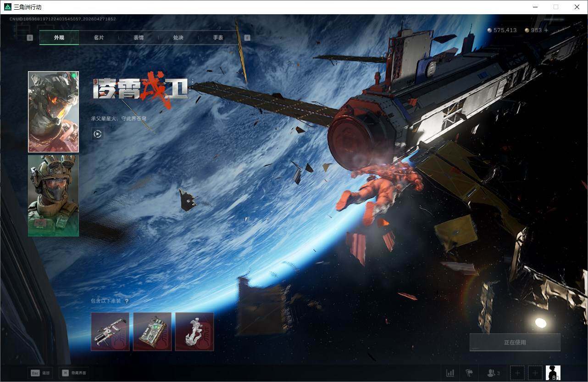This screenshot has width=588, height=382.
Task: Add a teammate with first plus slot
Action: (x=517, y=373)
